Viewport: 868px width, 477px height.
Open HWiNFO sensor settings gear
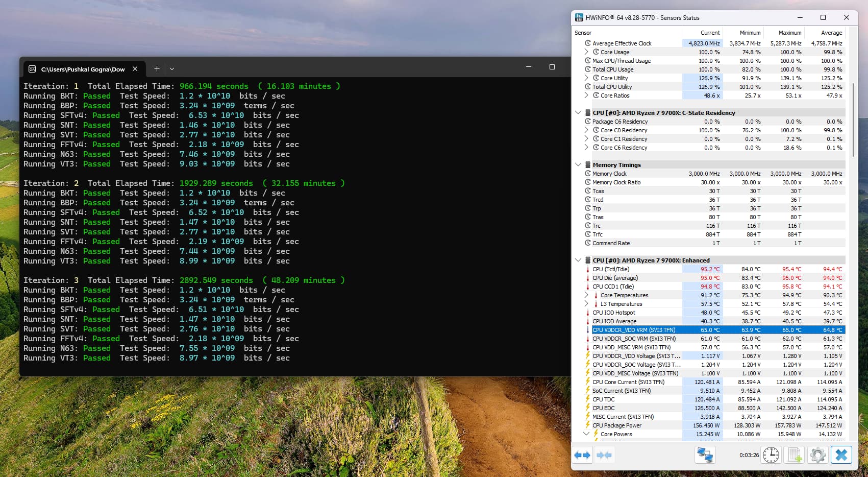[x=817, y=455]
